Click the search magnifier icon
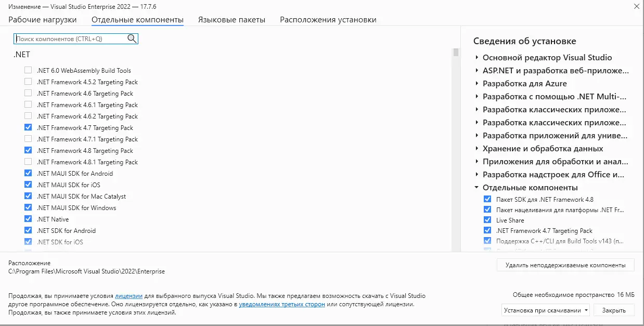 click(132, 38)
